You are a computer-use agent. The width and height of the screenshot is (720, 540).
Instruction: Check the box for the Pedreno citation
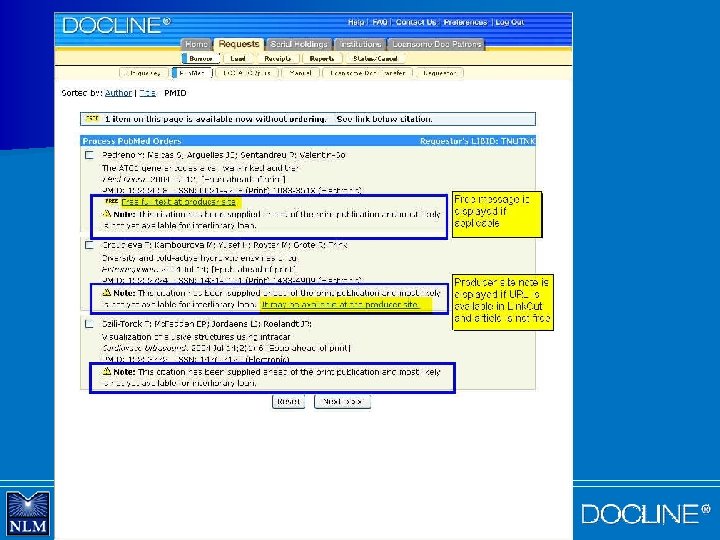pos(89,155)
